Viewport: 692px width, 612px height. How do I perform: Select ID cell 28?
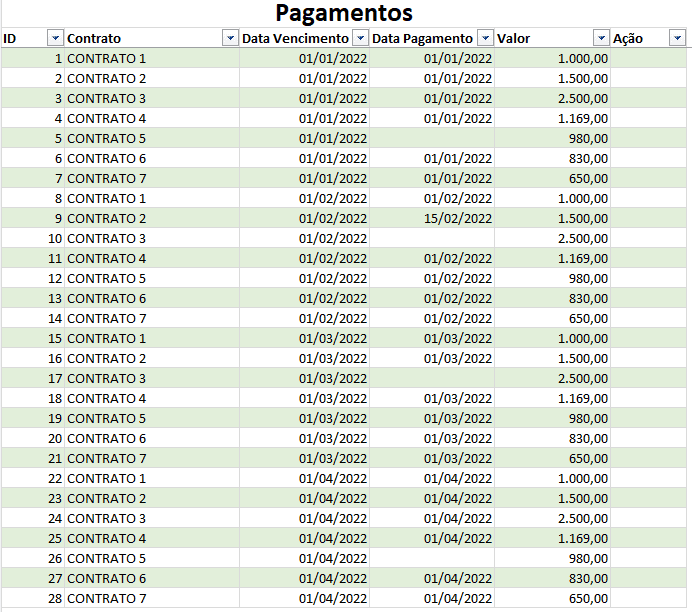point(33,598)
